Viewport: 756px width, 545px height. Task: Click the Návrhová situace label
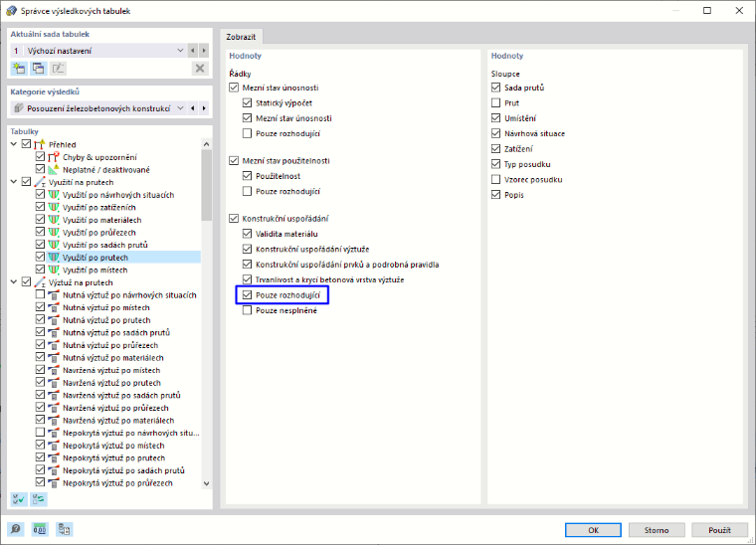535,133
